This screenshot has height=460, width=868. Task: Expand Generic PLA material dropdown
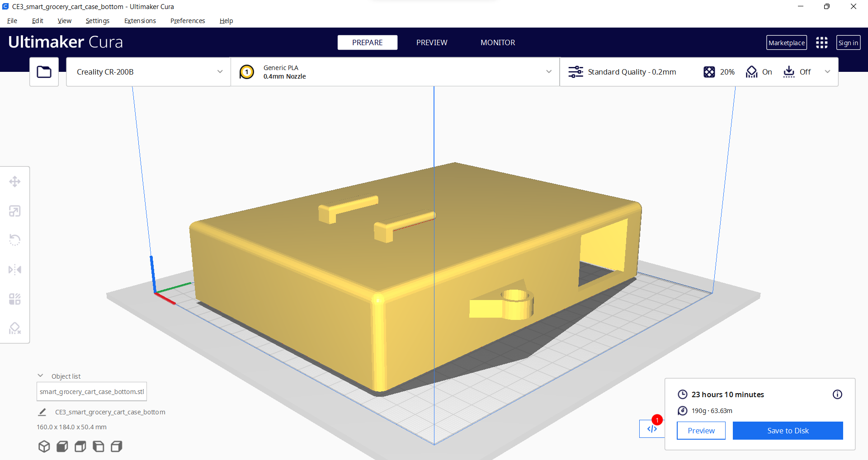395,72
